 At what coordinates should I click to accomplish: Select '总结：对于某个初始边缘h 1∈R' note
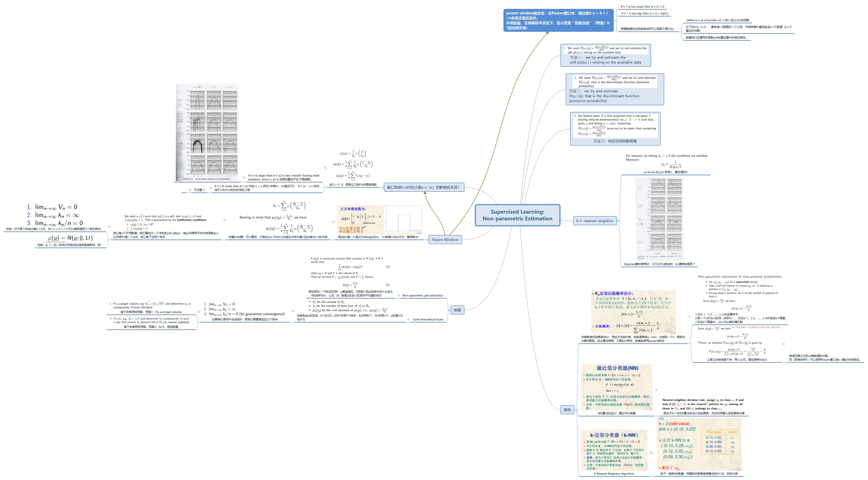click(x=54, y=229)
